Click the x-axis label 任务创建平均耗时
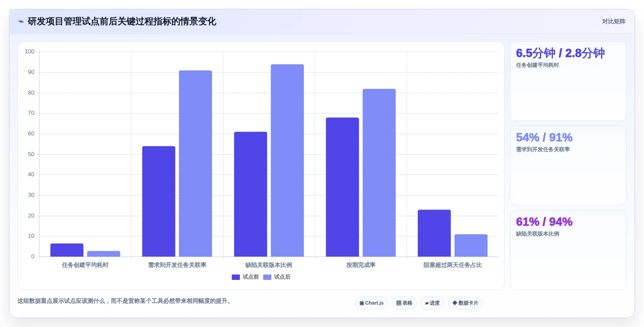Screen dimensions: 644x327 point(85,265)
